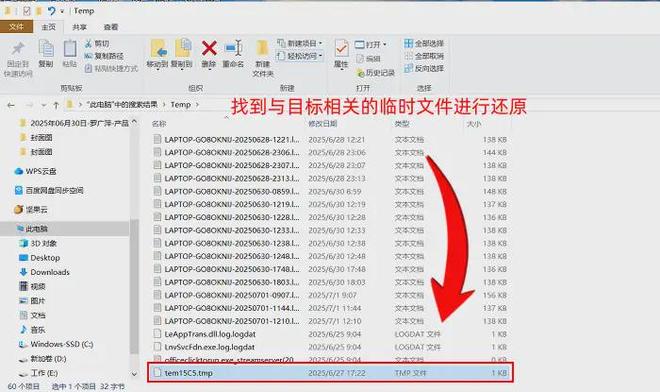Open the New Item (新建项目) dropdown

tap(300, 43)
